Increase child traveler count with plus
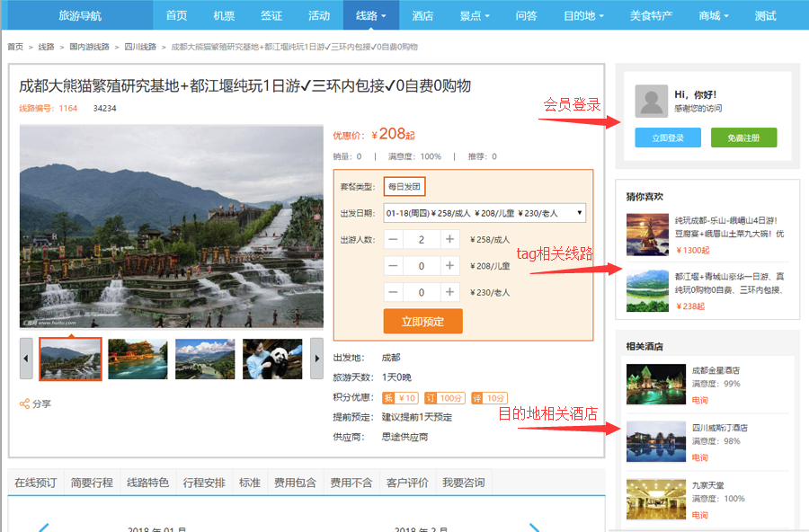This screenshot has height=532, width=809. tap(449, 266)
